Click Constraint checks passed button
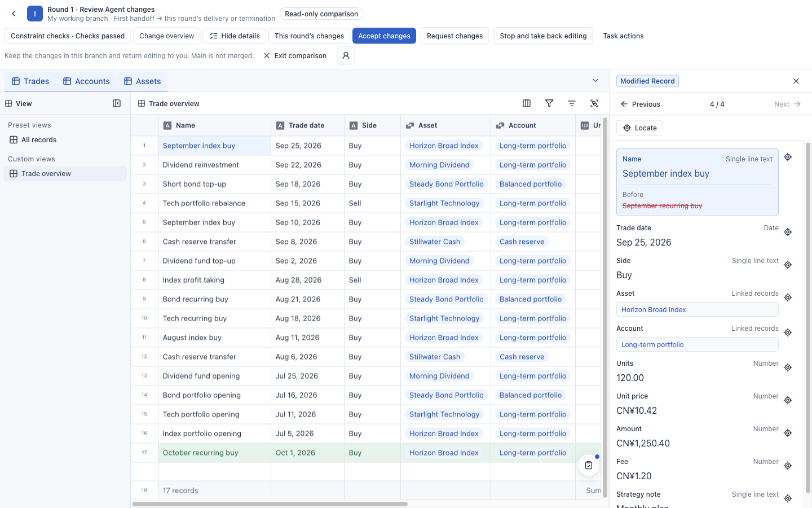Screen dimensions: 812x508 point(68,36)
